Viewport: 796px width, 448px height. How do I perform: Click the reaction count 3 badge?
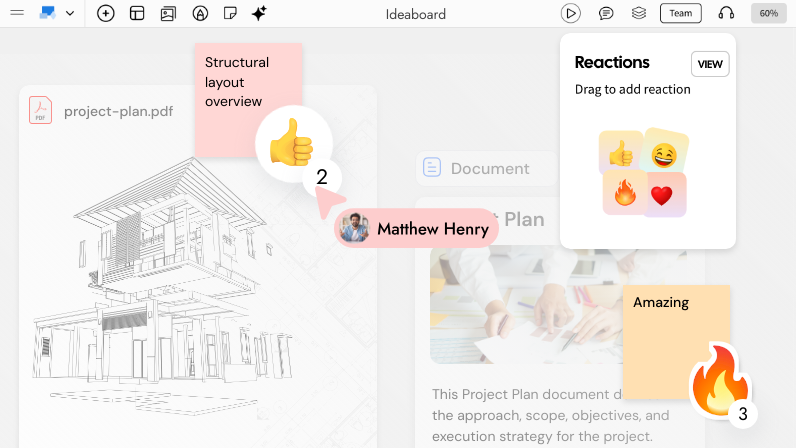click(743, 414)
